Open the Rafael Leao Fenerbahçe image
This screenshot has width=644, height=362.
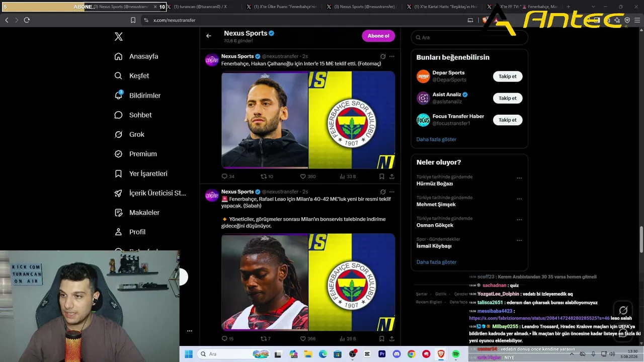tap(308, 282)
